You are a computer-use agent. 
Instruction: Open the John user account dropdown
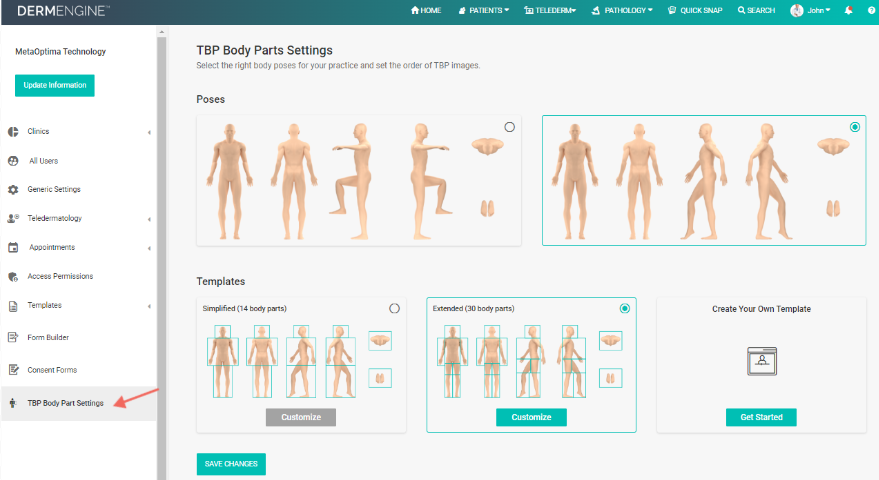[x=810, y=10]
